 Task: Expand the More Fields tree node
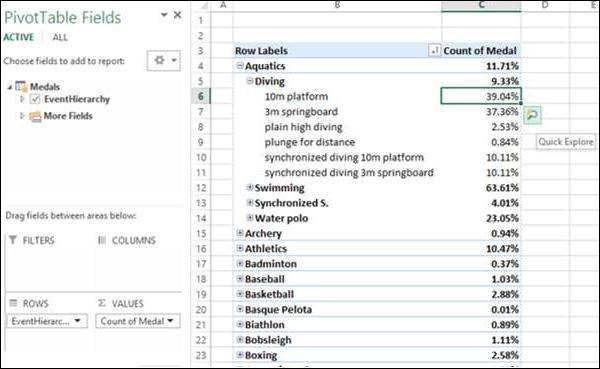click(22, 115)
